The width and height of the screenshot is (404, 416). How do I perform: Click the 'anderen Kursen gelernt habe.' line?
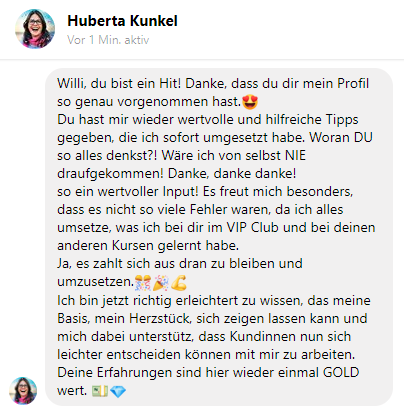148,246
